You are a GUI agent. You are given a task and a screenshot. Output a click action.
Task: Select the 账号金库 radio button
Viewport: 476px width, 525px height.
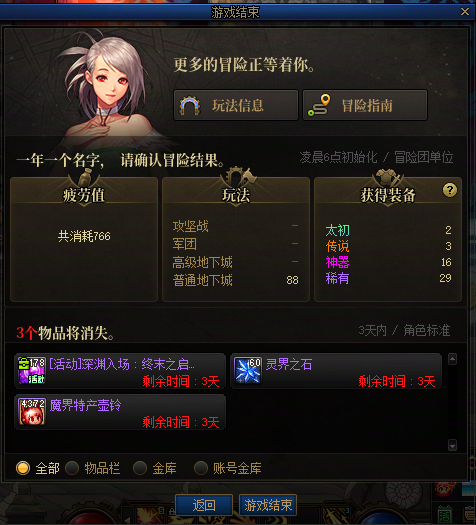click(201, 468)
